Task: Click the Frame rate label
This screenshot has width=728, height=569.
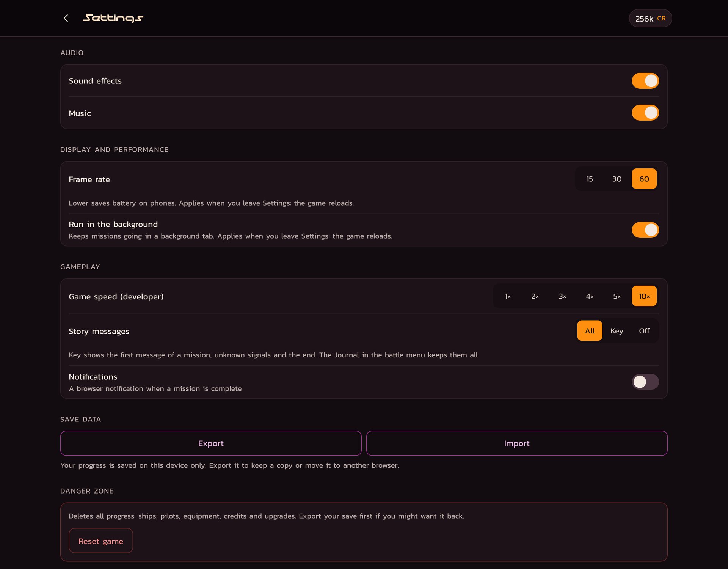Action: pos(89,179)
